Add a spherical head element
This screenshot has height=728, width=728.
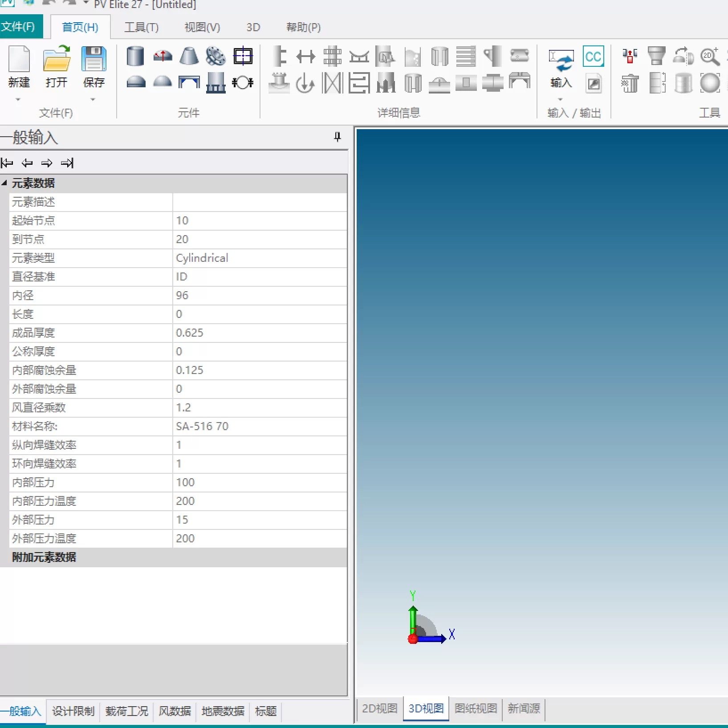click(x=163, y=82)
